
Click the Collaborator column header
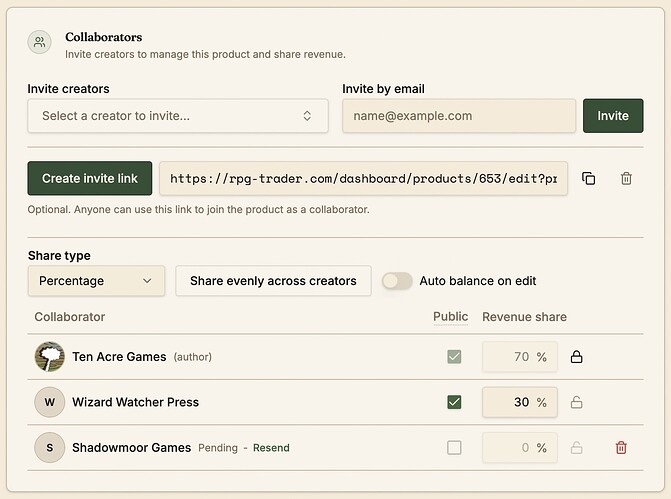[70, 317]
